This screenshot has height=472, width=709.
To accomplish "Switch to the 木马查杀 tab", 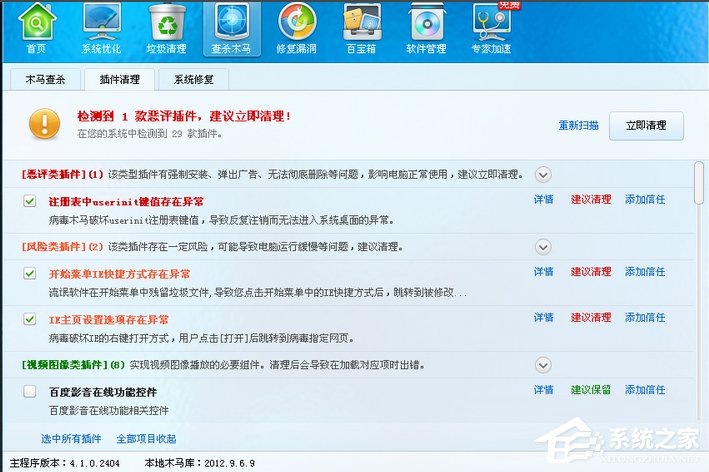I will click(x=45, y=79).
